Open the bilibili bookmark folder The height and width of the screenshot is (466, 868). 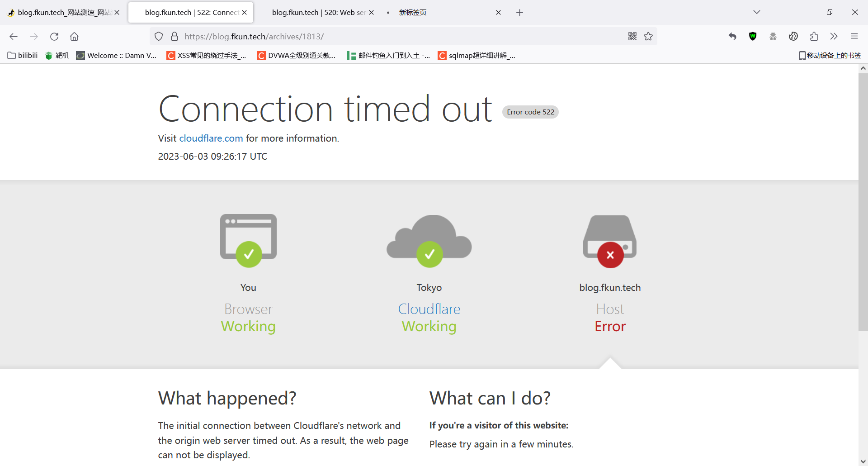coord(23,56)
